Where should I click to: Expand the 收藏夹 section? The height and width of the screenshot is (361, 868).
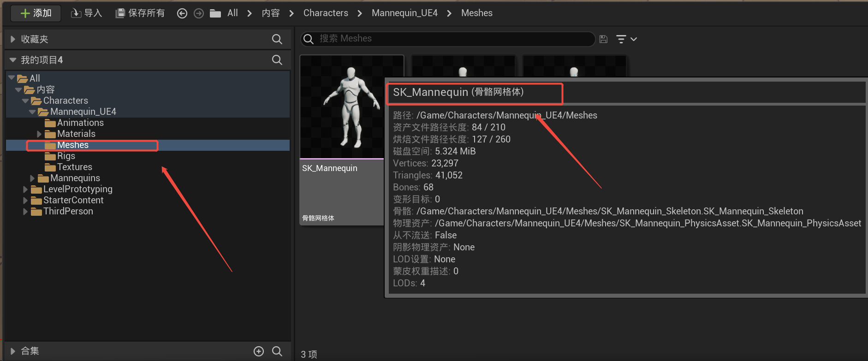click(13, 39)
